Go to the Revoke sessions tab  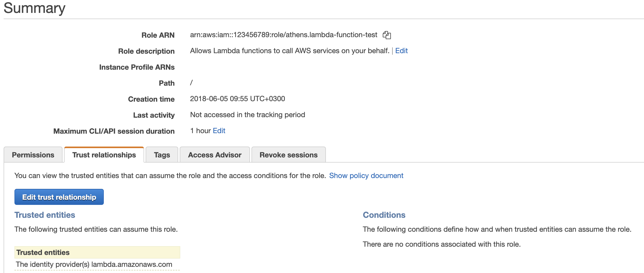pyautogui.click(x=288, y=155)
